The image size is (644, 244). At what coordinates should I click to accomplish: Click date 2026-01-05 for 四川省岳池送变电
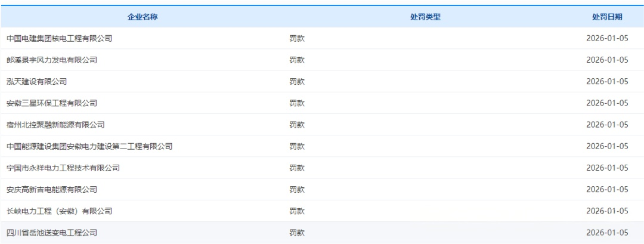click(x=608, y=233)
